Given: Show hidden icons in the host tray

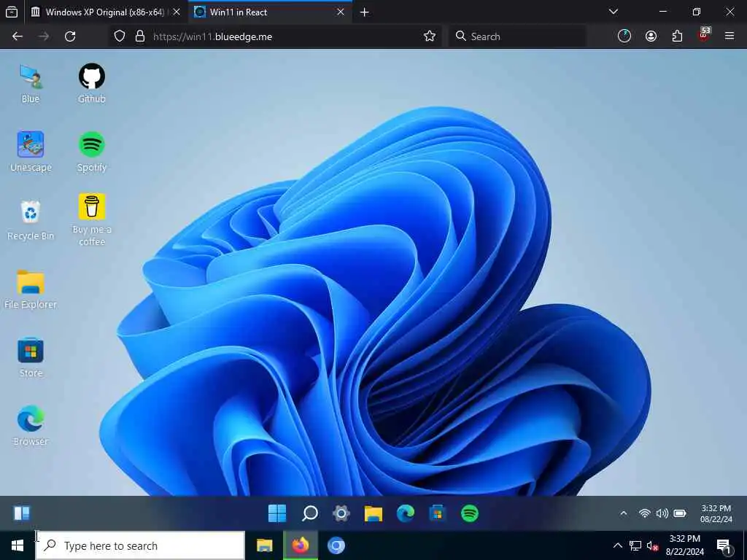Looking at the screenshot, I should 617,545.
